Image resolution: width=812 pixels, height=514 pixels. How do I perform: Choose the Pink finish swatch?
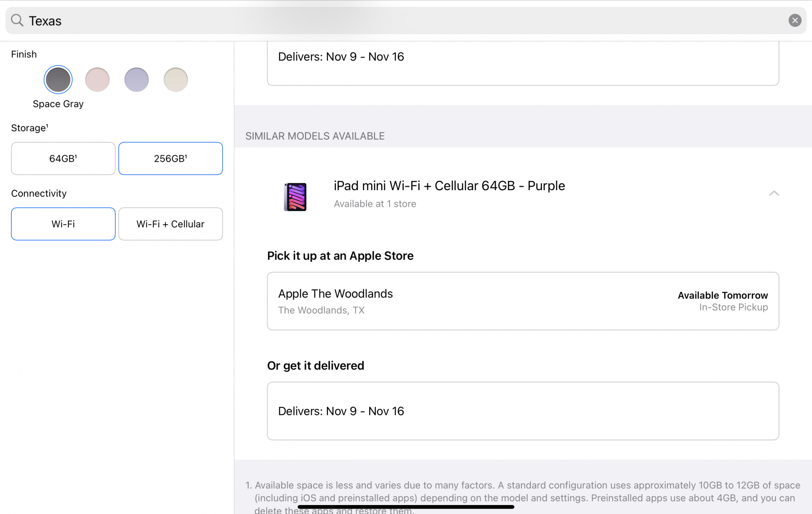tap(97, 80)
